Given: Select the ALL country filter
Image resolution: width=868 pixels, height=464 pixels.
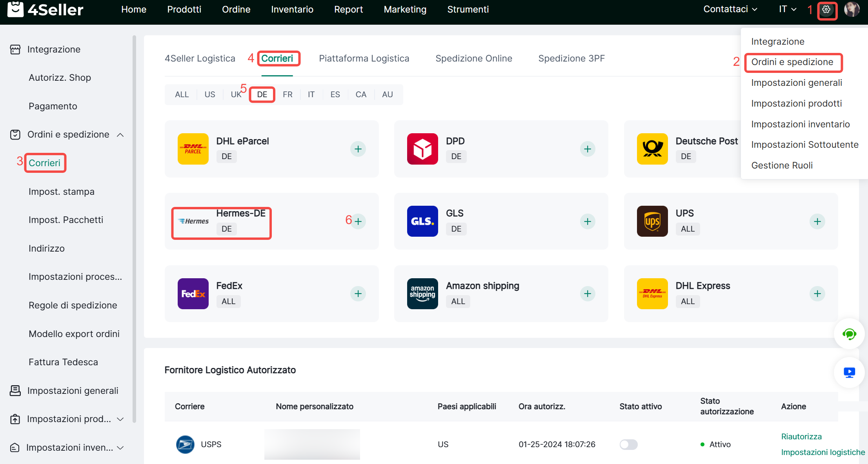Looking at the screenshot, I should 182,94.
